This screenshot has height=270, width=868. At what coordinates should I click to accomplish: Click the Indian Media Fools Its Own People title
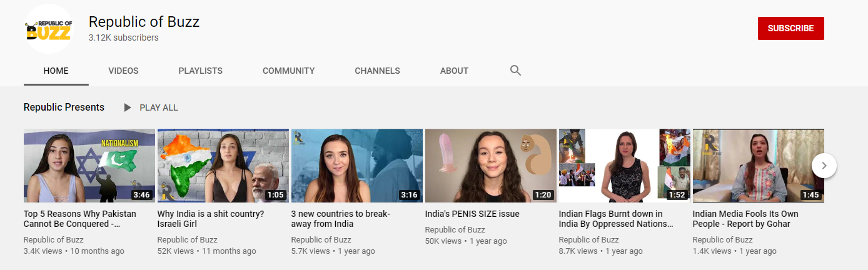pyautogui.click(x=745, y=219)
